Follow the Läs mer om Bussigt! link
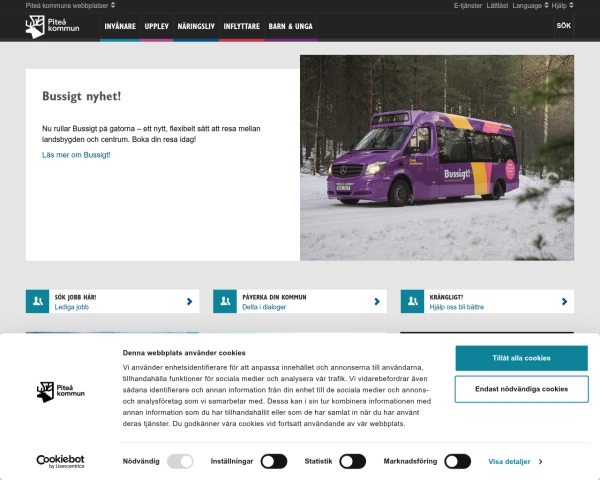 tap(76, 155)
